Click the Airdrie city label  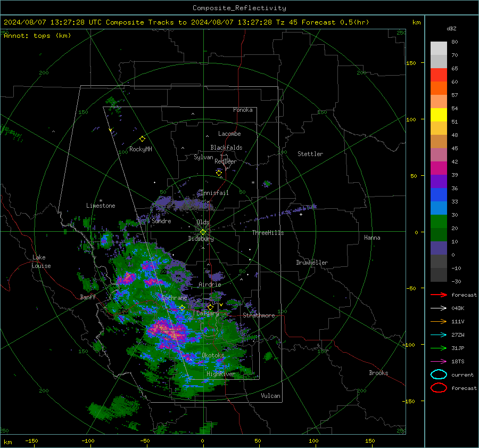click(x=210, y=284)
